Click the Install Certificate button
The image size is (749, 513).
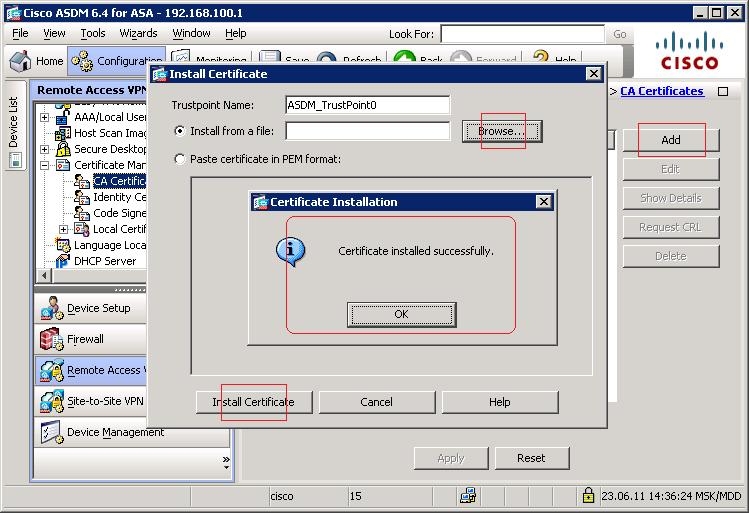pos(254,402)
